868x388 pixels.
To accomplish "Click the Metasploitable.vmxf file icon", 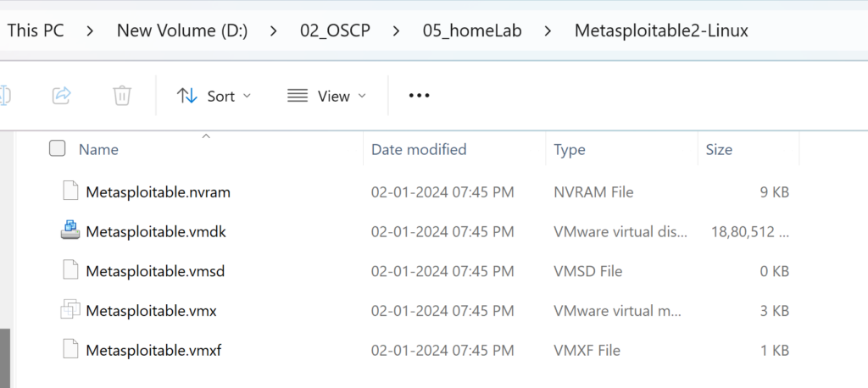I will (x=70, y=350).
